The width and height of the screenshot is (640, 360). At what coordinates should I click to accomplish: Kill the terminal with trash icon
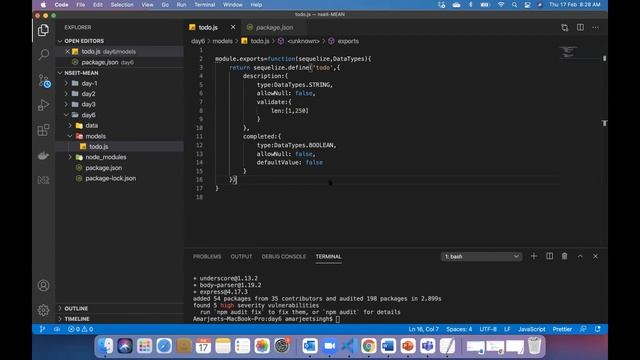tap(564, 256)
